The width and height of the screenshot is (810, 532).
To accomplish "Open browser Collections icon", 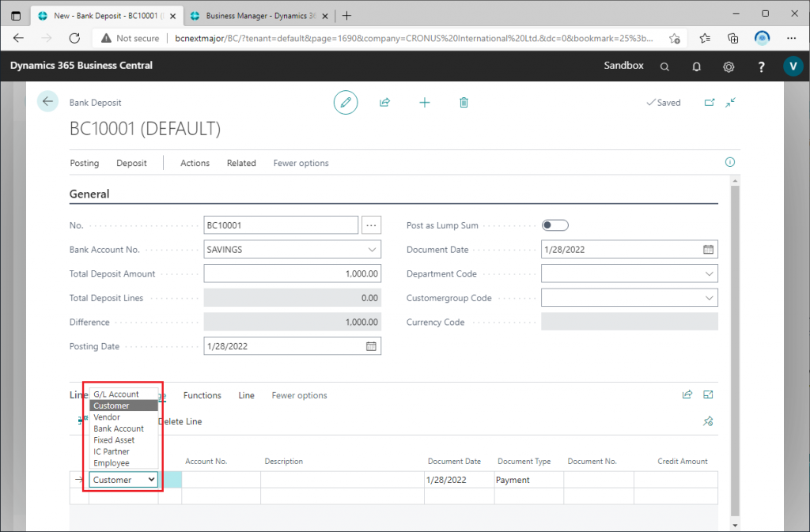I will click(733, 38).
